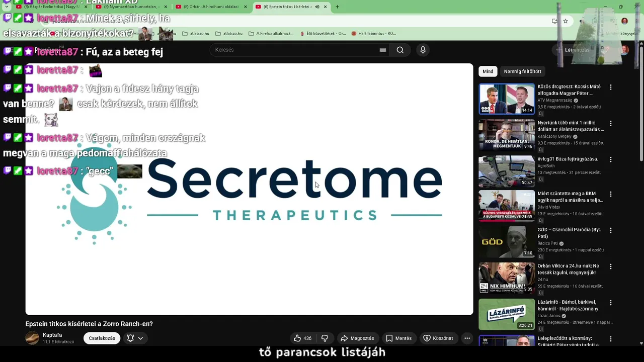Open options for Leleplezödött a kormány video
Viewport: 644px width, 362px height.
611,339
